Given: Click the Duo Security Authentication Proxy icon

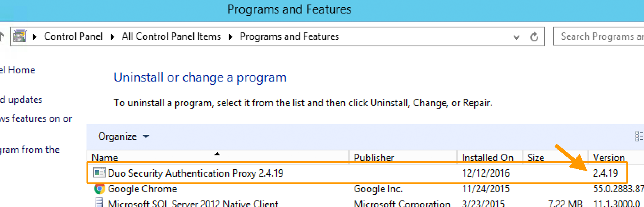Looking at the screenshot, I should [99, 173].
